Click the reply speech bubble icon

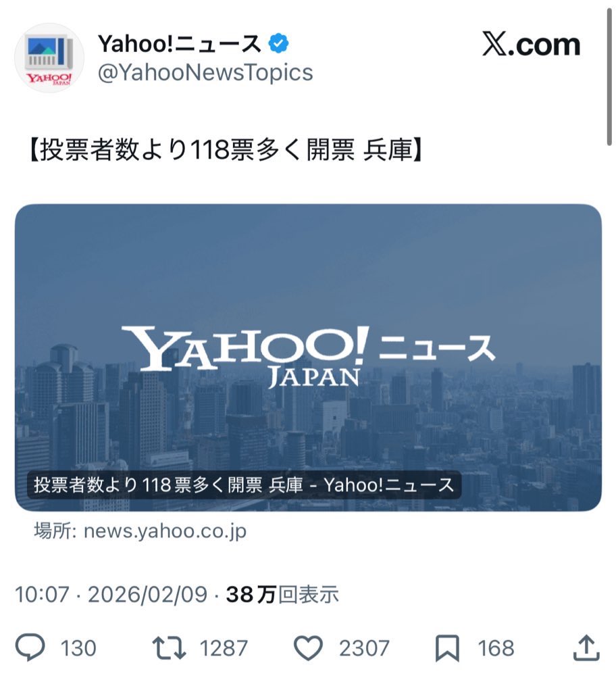click(x=30, y=647)
